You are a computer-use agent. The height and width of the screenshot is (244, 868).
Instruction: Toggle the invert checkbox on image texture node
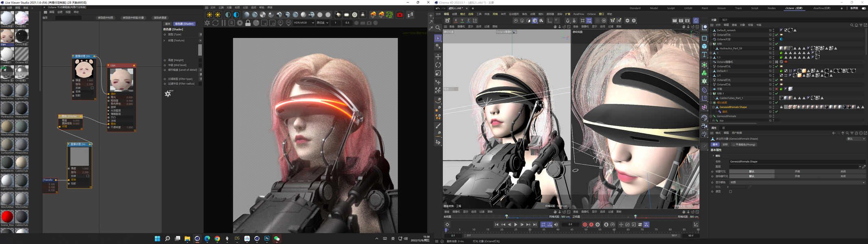point(92,88)
